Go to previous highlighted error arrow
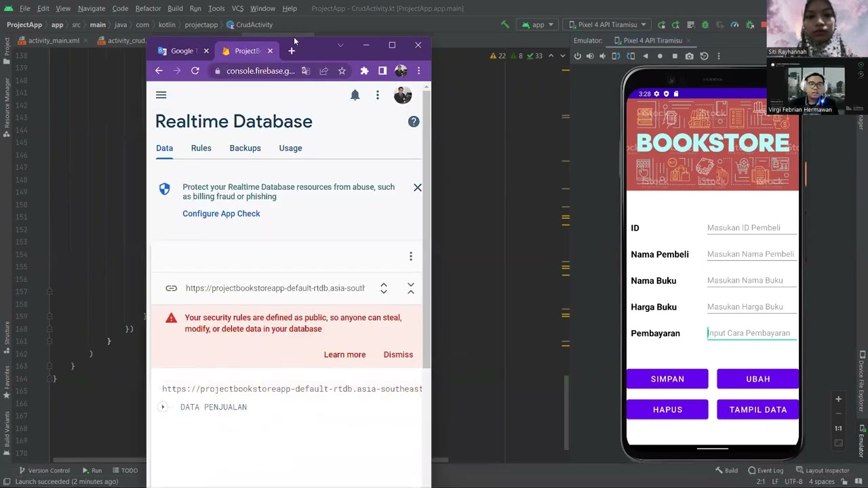Image resolution: width=868 pixels, height=488 pixels. point(551,56)
